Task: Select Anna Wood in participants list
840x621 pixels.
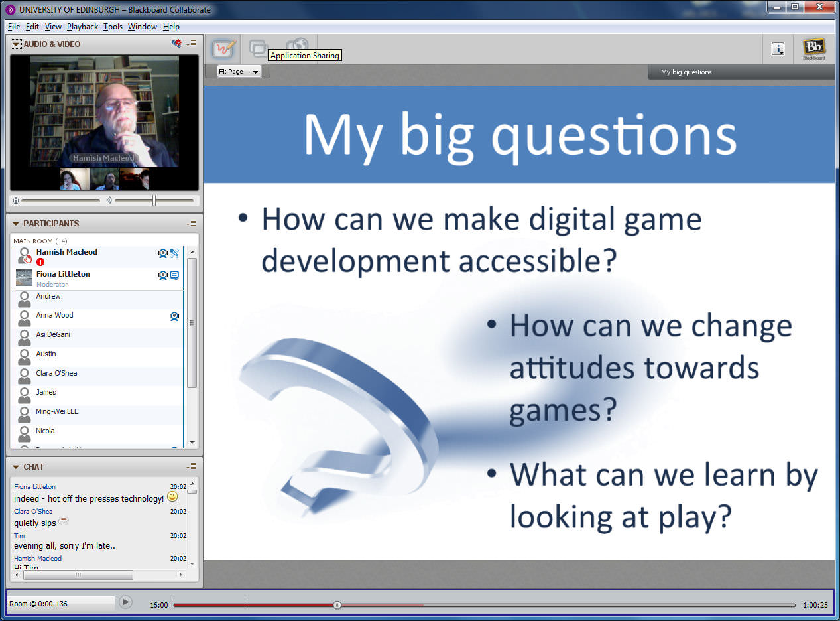Action: [x=99, y=318]
